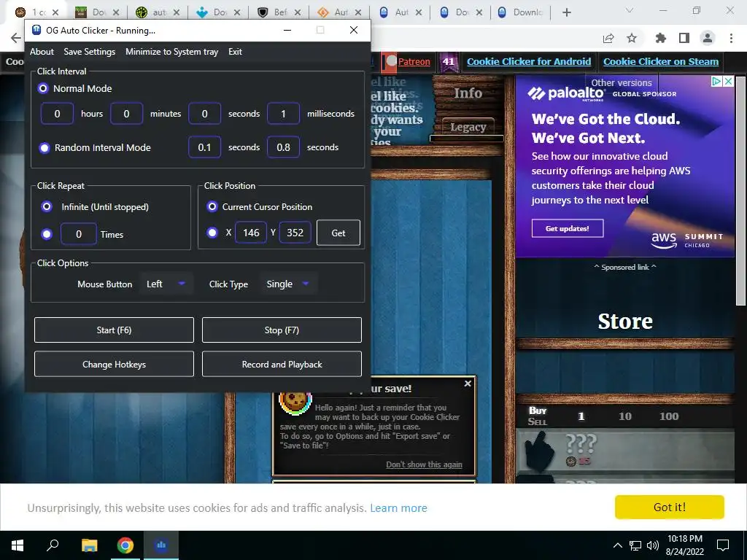Close the first Cookie Clicker tab
Viewport: 747px width, 560px height.
55,12
